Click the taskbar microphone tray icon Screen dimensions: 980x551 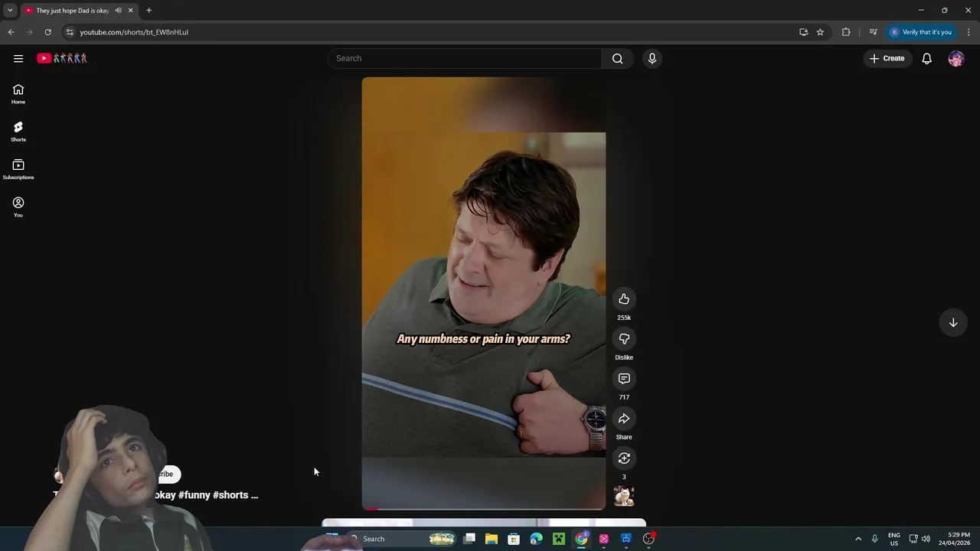[x=874, y=539]
